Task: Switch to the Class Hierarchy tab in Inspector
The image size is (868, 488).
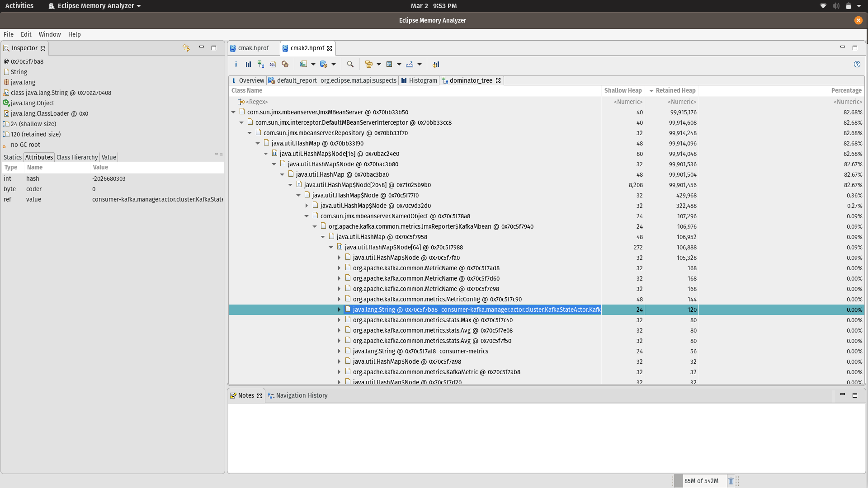Action: (x=77, y=157)
